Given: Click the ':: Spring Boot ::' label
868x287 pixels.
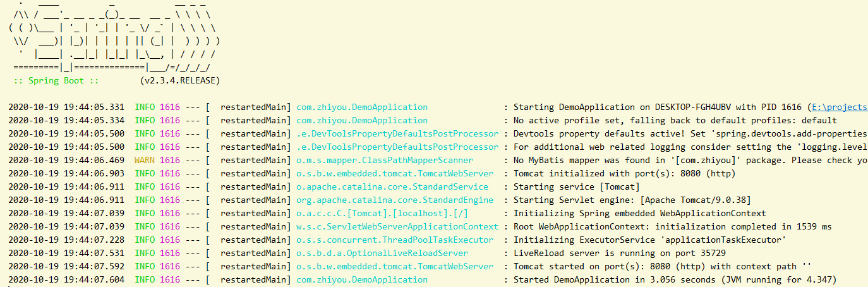Looking at the screenshot, I should pyautogui.click(x=56, y=81).
